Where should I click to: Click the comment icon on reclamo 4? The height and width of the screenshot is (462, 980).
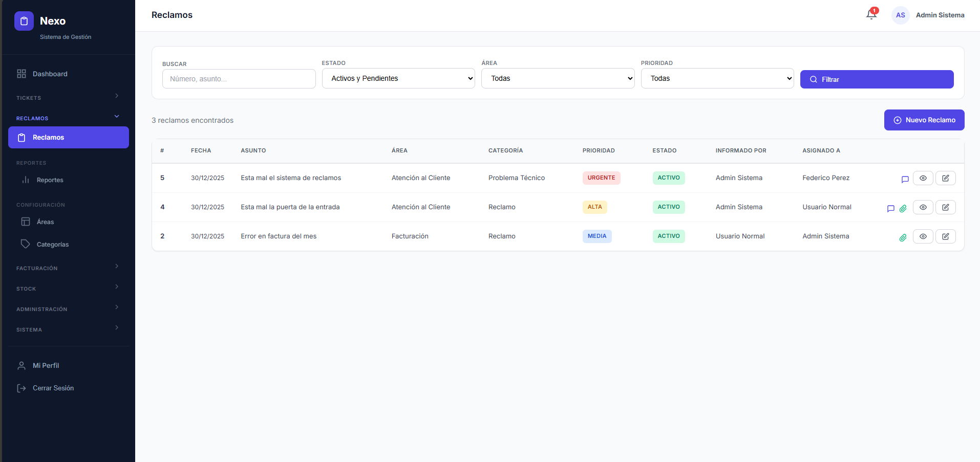890,208
